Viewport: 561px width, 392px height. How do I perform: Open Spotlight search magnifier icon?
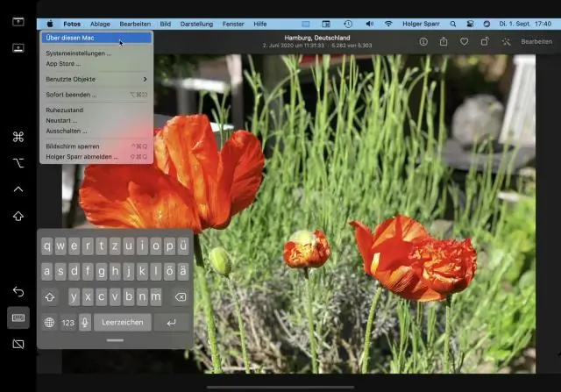453,24
